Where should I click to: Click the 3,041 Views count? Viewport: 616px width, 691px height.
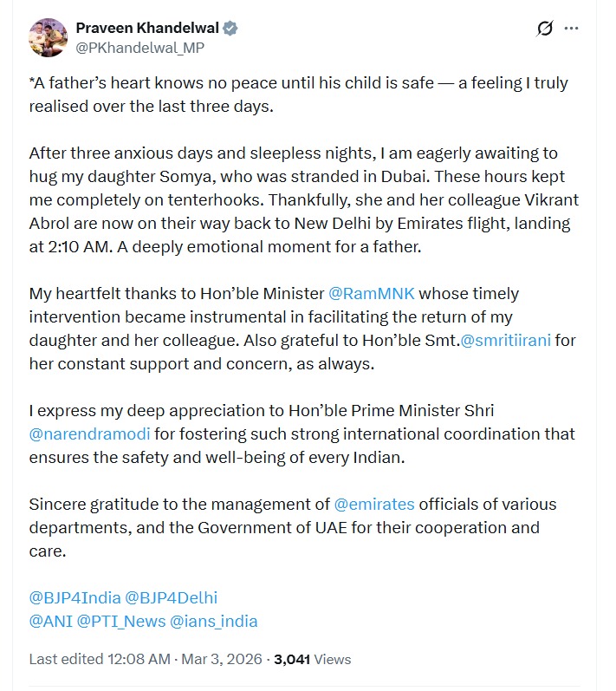click(x=312, y=659)
